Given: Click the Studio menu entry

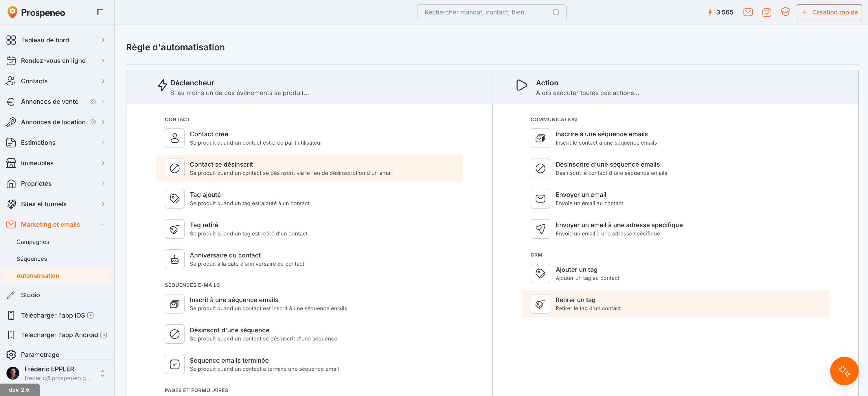Looking at the screenshot, I should tap(30, 295).
